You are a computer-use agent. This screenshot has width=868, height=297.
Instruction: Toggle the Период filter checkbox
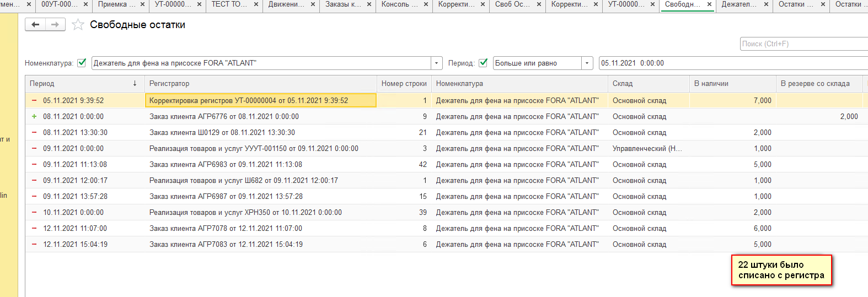pyautogui.click(x=483, y=63)
